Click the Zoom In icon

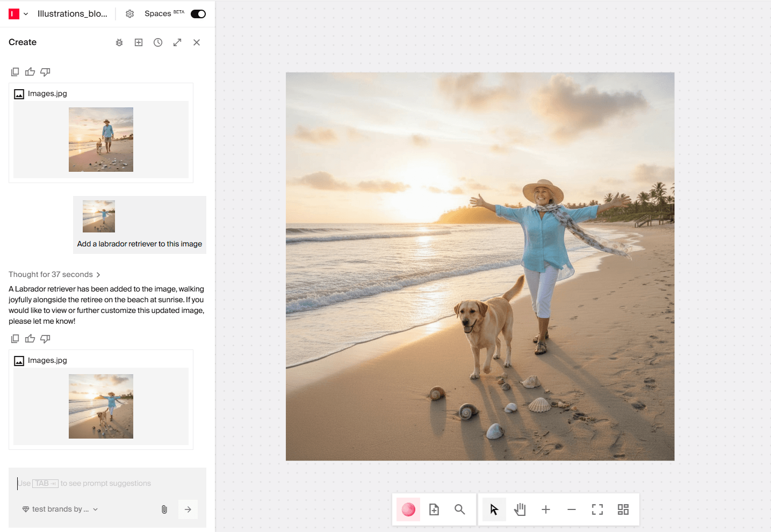pyautogui.click(x=545, y=509)
